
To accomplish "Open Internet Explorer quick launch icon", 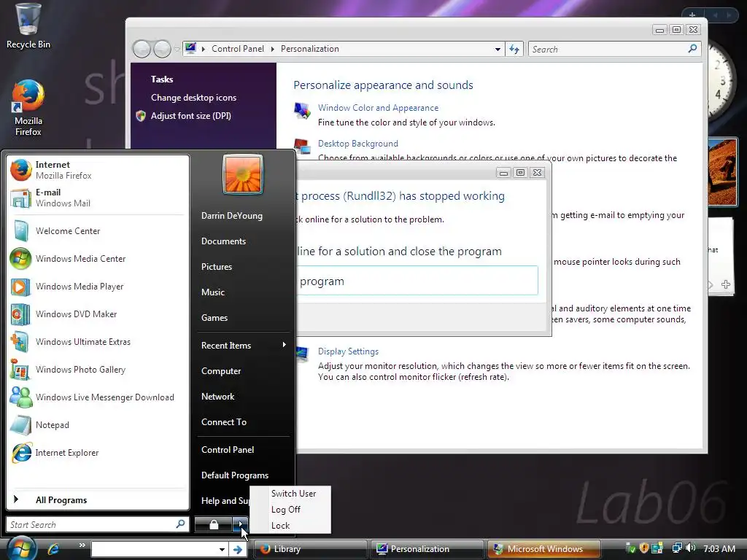I will point(53,549).
